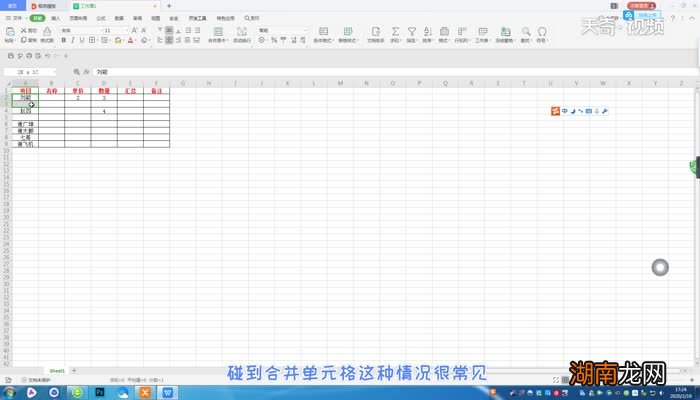
Task: Click the formula bar input
Action: [x=395, y=72]
